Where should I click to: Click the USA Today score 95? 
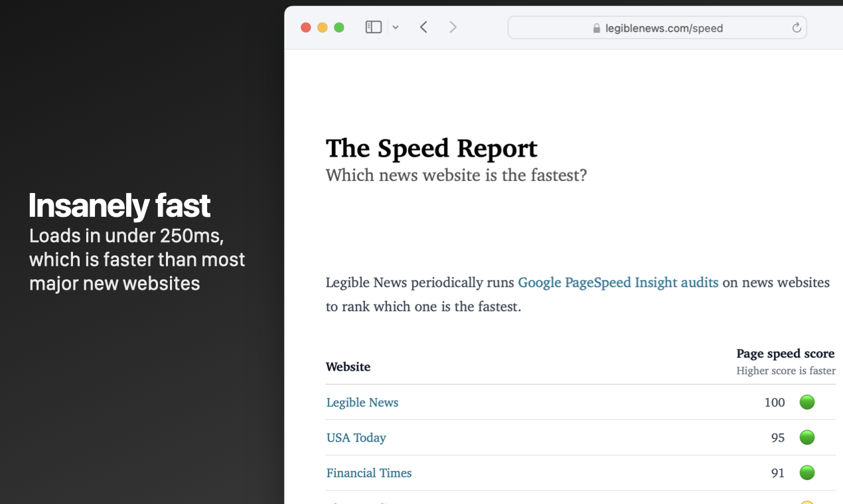tap(778, 438)
